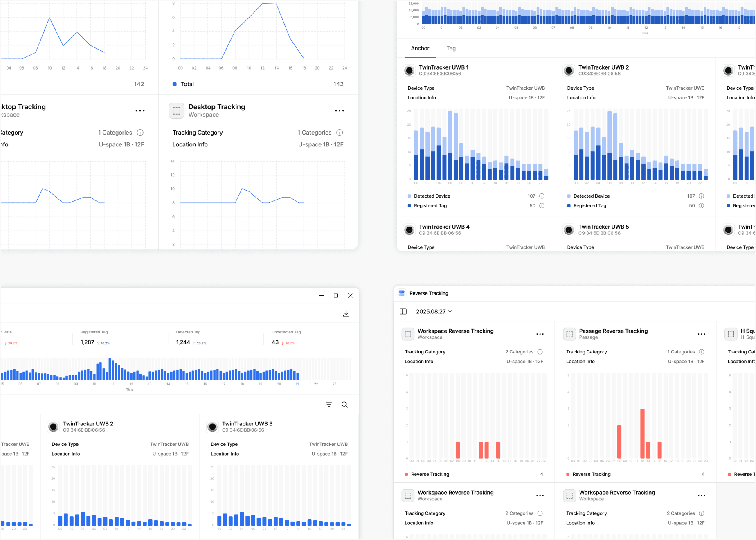Click the Passage Reverse Tracking frame icon

[x=569, y=334]
